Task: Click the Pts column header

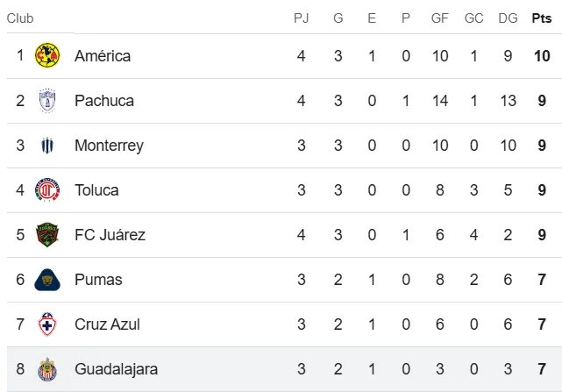Action: click(x=541, y=18)
